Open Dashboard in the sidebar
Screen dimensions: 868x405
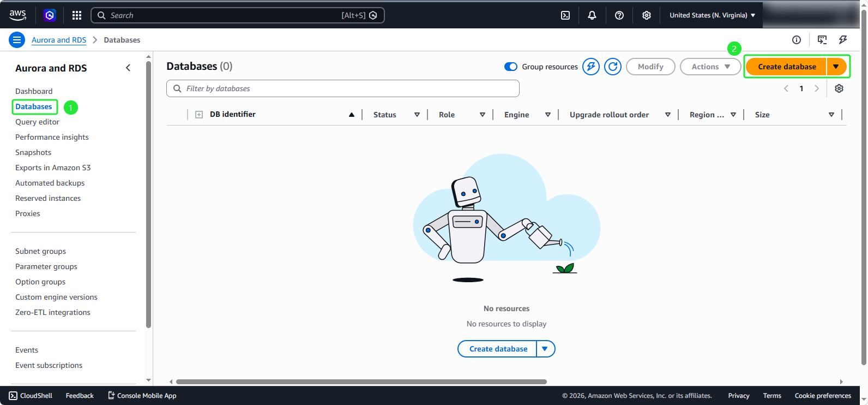click(x=34, y=91)
